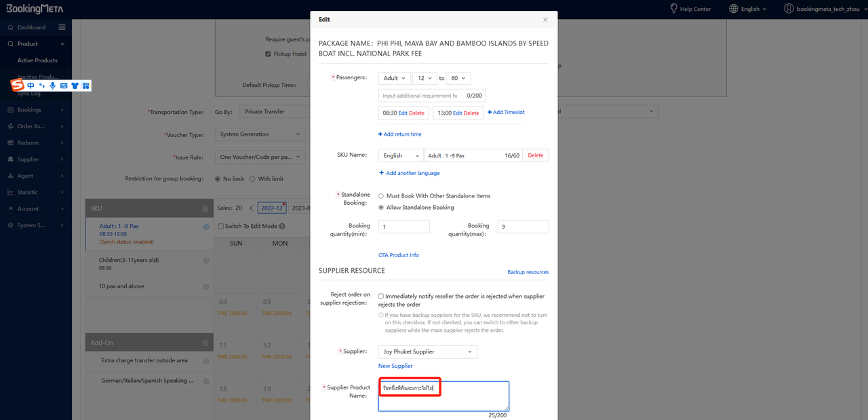
Task: Click the Backup resources link
Action: [528, 272]
